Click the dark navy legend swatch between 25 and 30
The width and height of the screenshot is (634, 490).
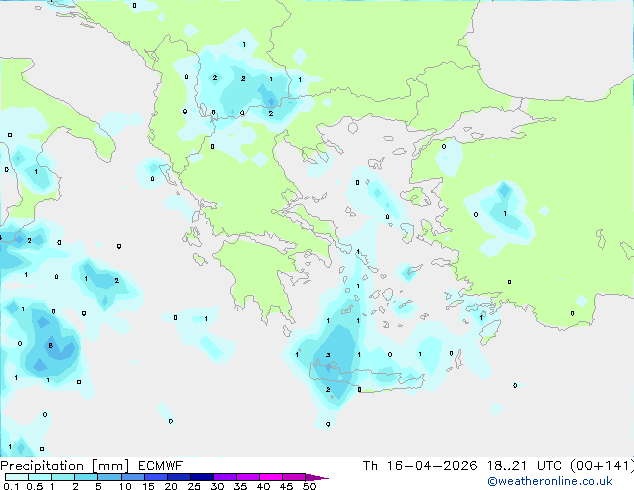click(202, 477)
